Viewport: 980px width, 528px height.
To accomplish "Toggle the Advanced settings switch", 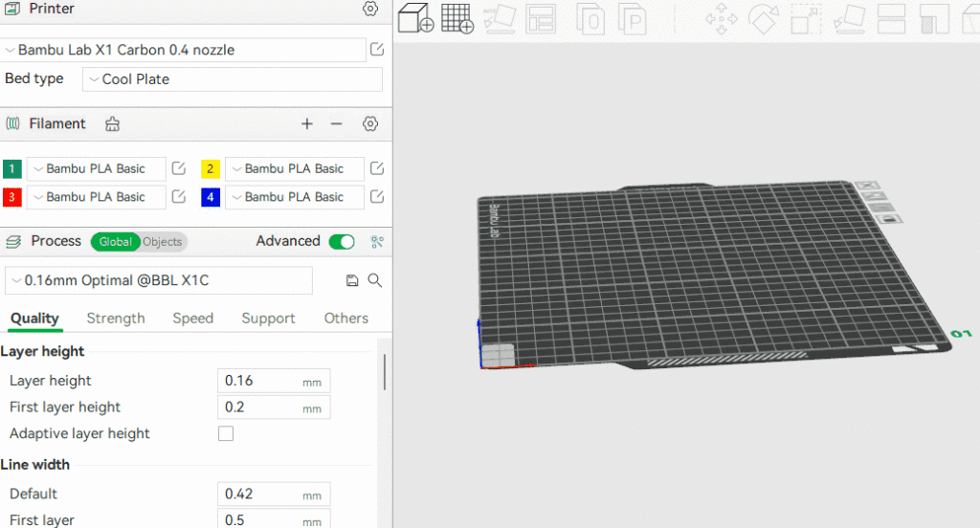I will click(341, 242).
